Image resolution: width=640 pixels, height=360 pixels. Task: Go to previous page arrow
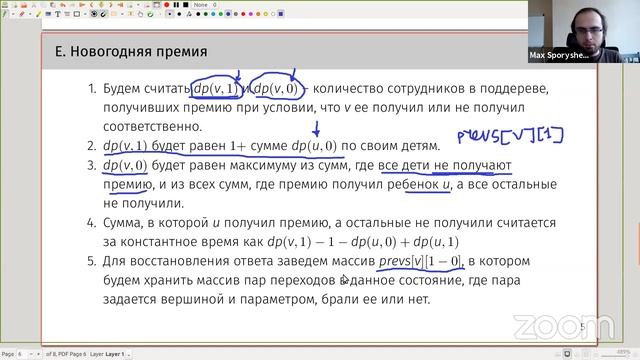[x=91, y=5]
